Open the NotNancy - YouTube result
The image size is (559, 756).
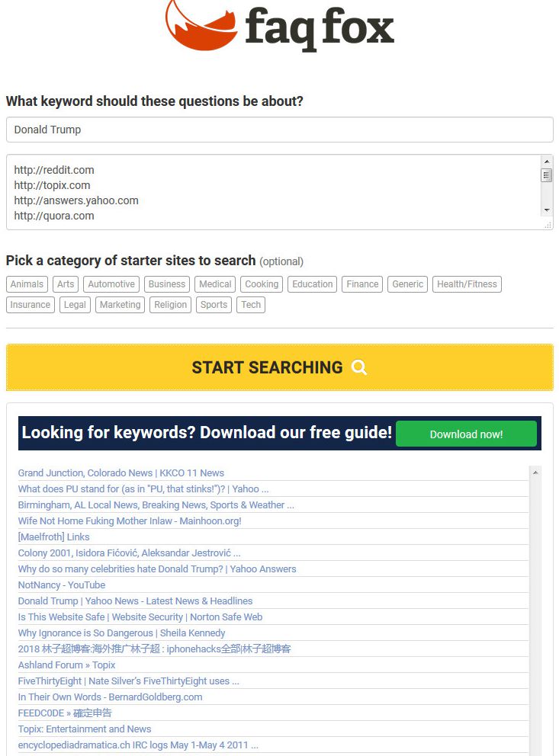62,585
